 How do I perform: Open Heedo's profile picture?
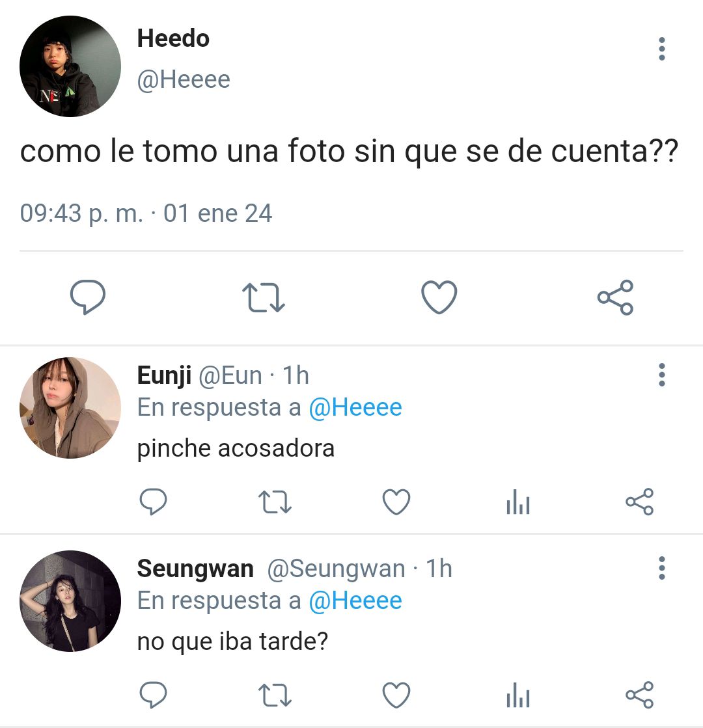pos(70,66)
